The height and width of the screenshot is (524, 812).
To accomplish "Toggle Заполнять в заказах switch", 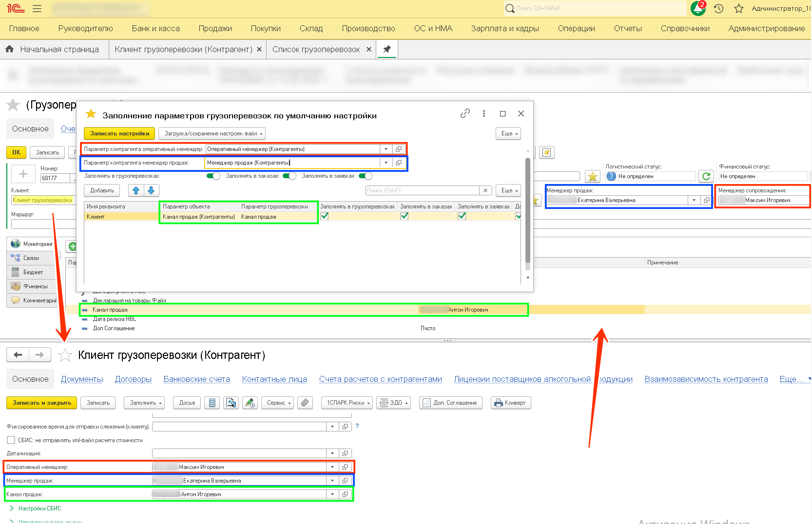I will pyautogui.click(x=290, y=176).
